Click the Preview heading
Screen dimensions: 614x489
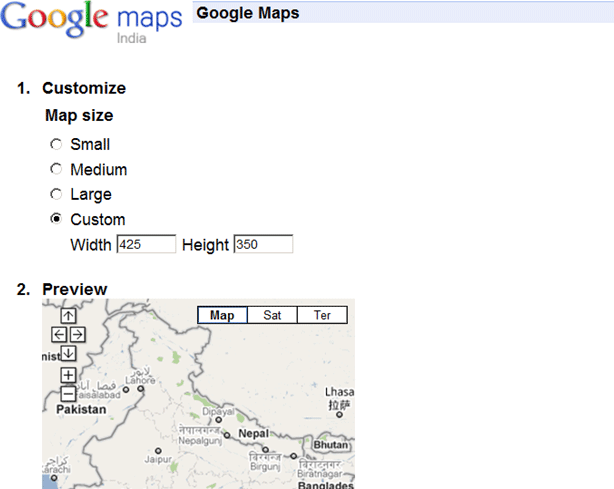click(74, 289)
